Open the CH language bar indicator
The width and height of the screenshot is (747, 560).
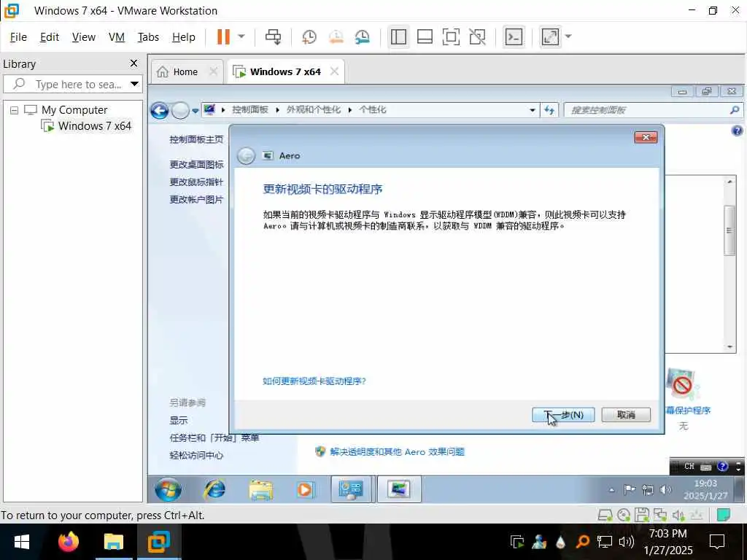pos(689,466)
